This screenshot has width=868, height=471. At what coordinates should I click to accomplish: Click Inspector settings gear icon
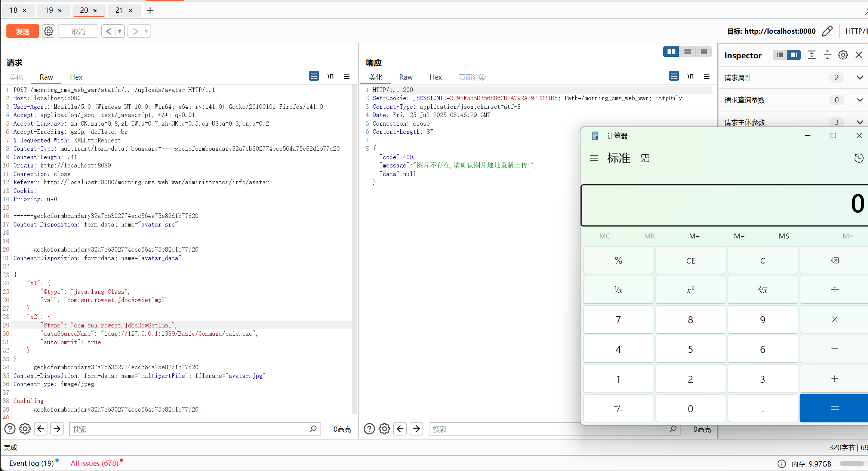tap(843, 55)
